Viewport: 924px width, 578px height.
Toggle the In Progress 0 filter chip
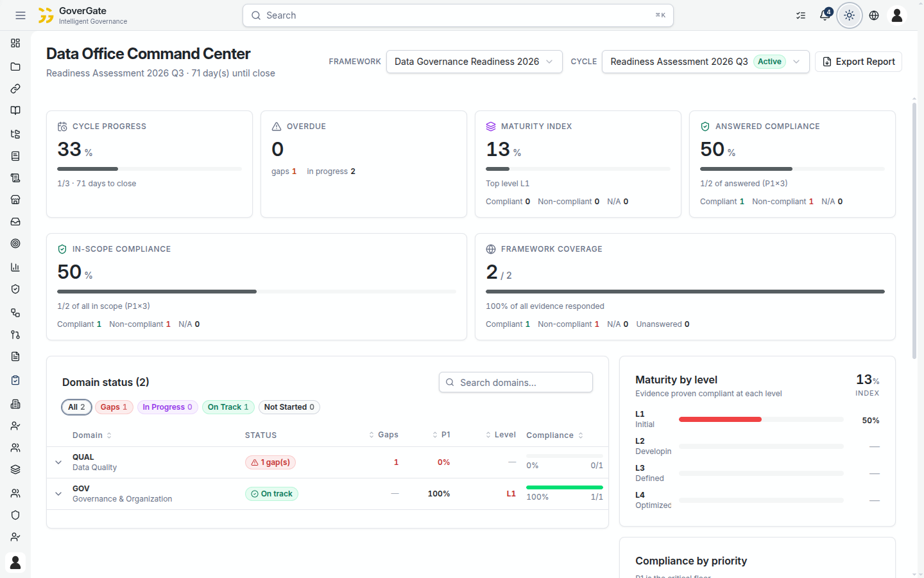coord(167,407)
